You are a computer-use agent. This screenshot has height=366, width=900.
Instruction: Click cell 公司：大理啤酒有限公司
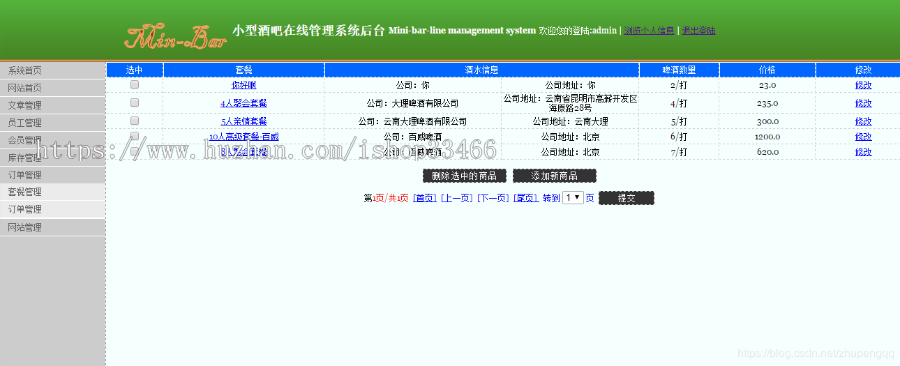tap(413, 103)
